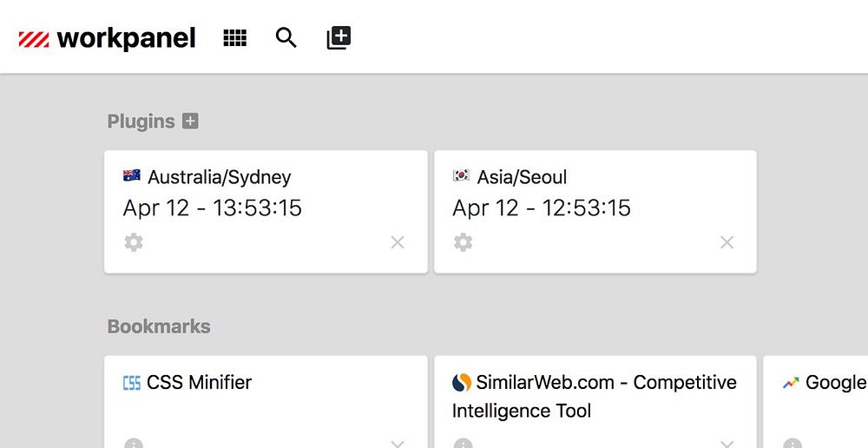Image resolution: width=868 pixels, height=448 pixels.
Task: Expand the CSS Minifier bookmark chevron
Action: click(x=398, y=443)
